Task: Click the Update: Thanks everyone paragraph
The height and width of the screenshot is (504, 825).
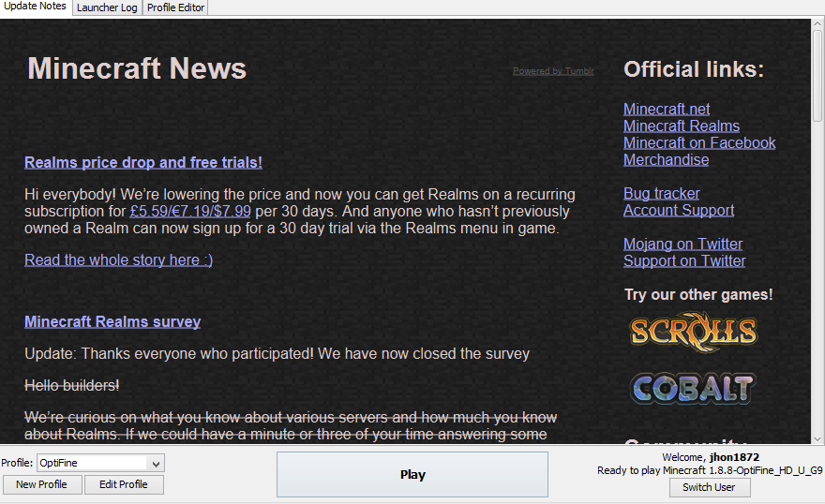Action: pyautogui.click(x=277, y=354)
